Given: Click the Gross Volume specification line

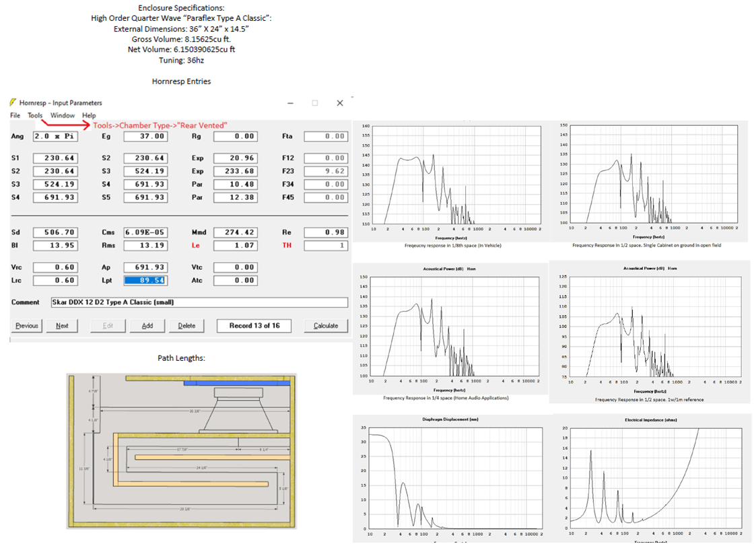Looking at the screenshot, I should pos(181,39).
